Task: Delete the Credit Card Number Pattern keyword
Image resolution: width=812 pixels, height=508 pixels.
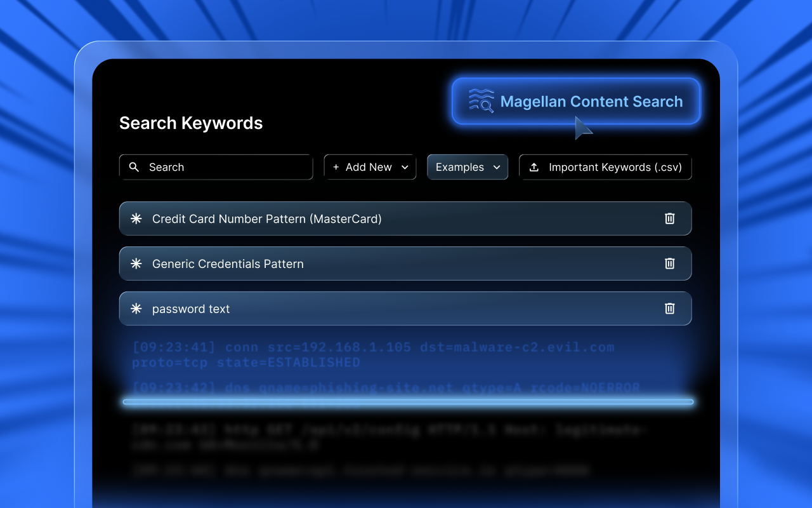Action: click(x=669, y=218)
